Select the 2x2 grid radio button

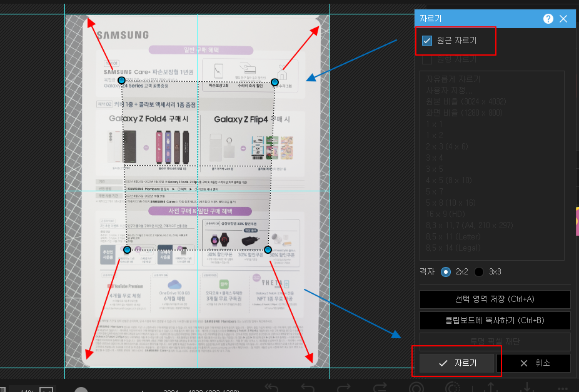coord(446,272)
